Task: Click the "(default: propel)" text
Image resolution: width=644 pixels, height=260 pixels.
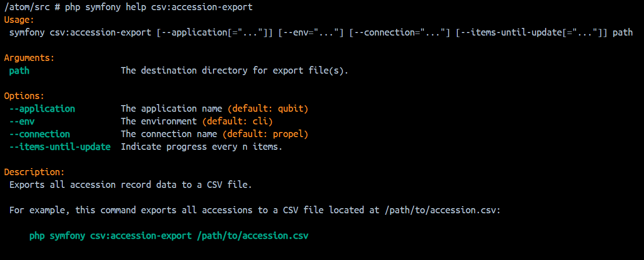Action: [268, 134]
